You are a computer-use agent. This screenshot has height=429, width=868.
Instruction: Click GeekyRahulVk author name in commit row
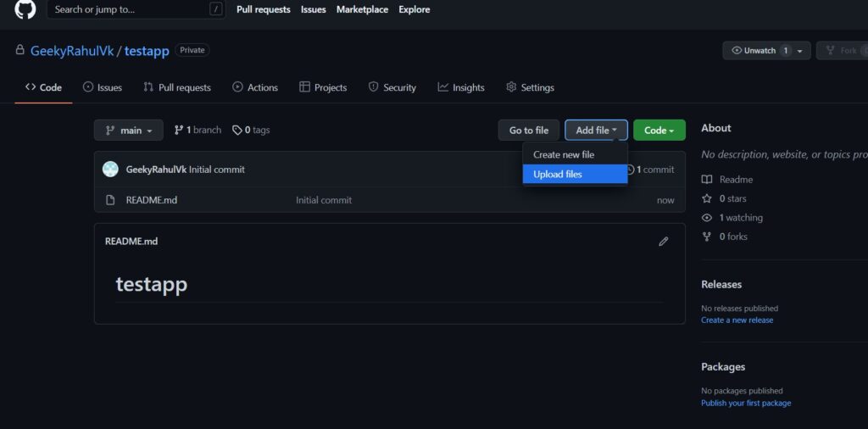[x=156, y=170]
